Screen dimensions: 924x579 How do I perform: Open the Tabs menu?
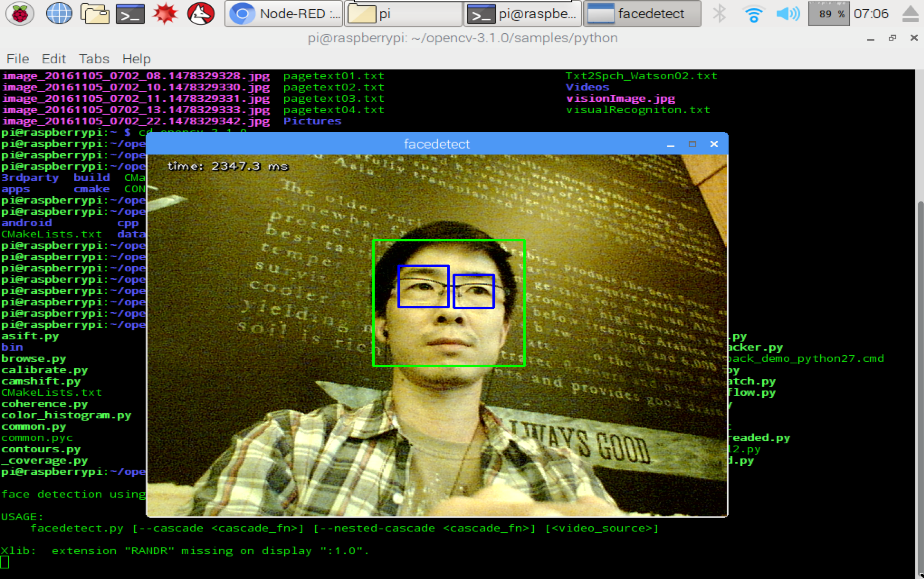pos(93,59)
